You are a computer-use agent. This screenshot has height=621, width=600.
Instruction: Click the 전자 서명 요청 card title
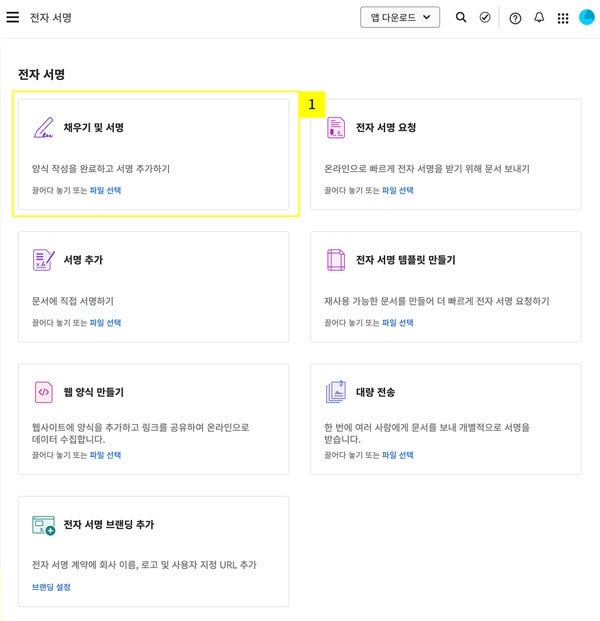386,128
